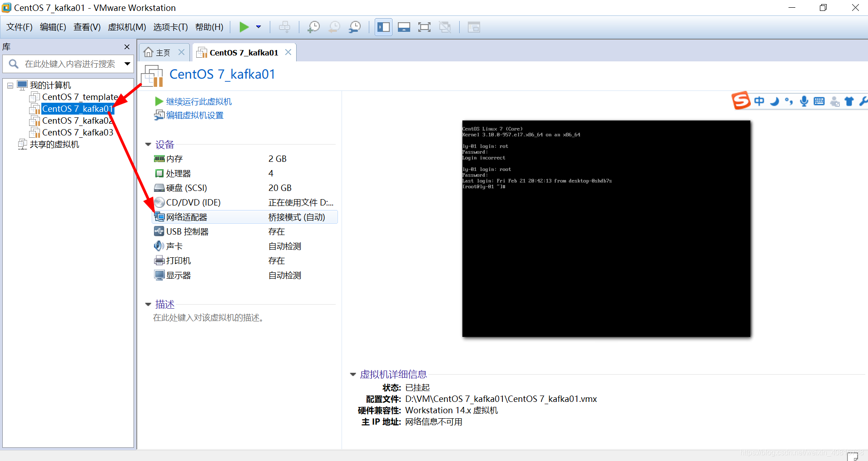Screen dimensions: 868x461
Task: Click 继续运行此虚拟机 link
Action: tap(199, 101)
